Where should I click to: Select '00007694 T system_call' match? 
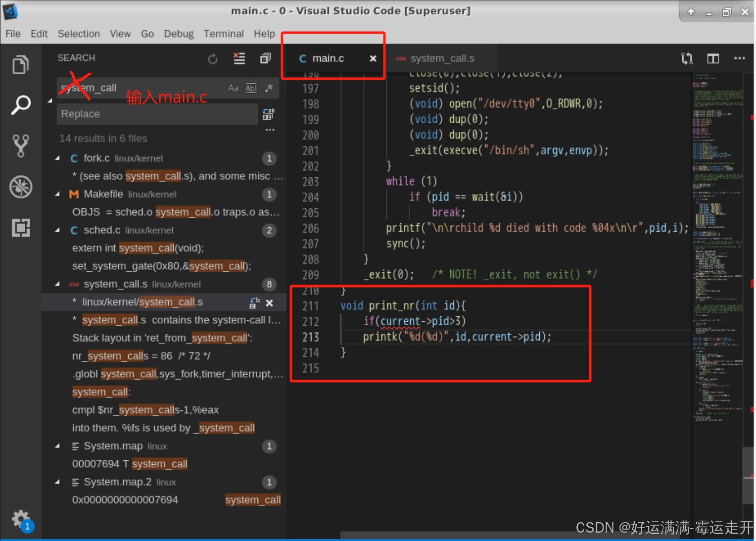click(130, 464)
